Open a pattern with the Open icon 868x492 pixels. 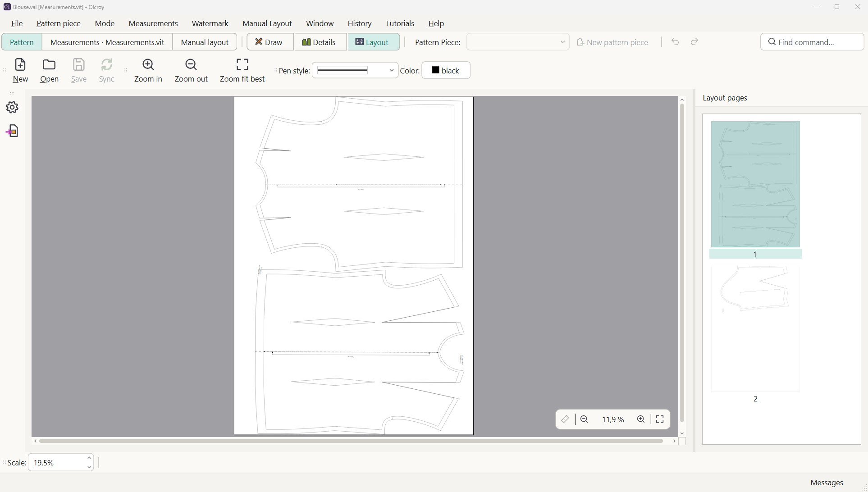click(49, 70)
